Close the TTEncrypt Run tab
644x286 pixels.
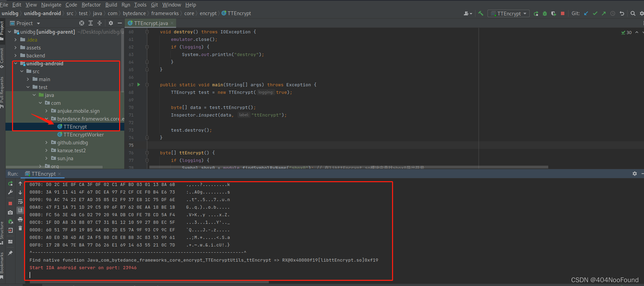coord(59,174)
